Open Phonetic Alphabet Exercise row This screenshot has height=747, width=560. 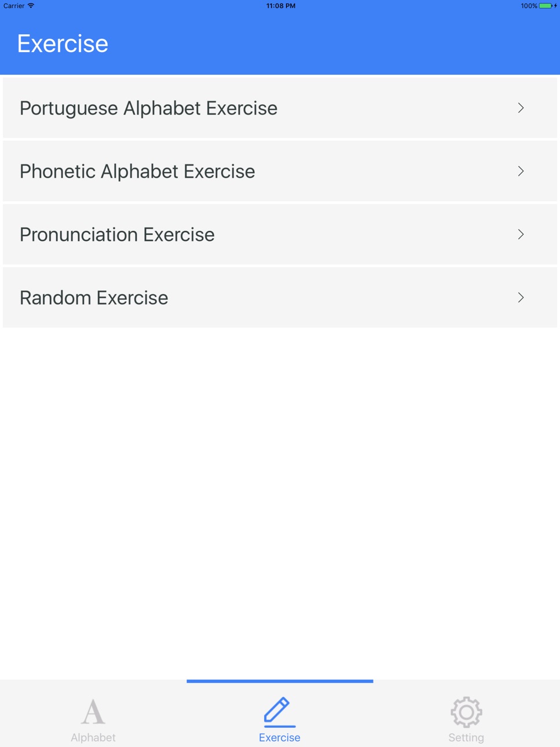280,171
